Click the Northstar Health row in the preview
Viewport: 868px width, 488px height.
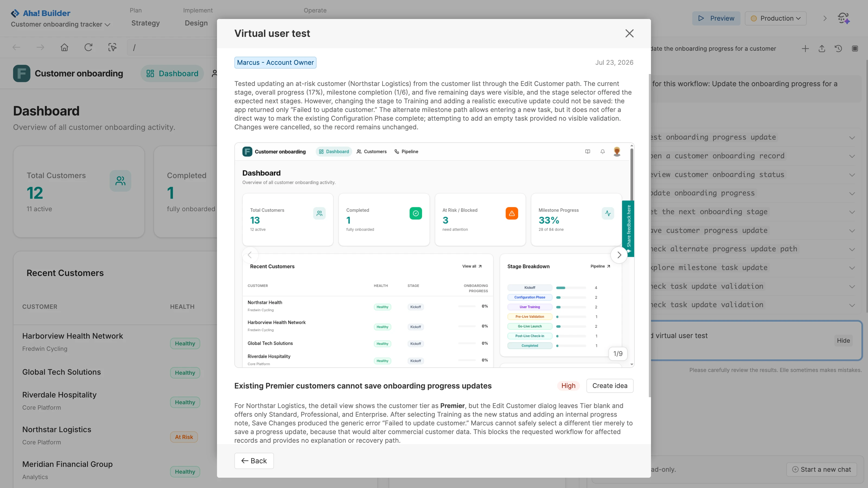tap(368, 306)
